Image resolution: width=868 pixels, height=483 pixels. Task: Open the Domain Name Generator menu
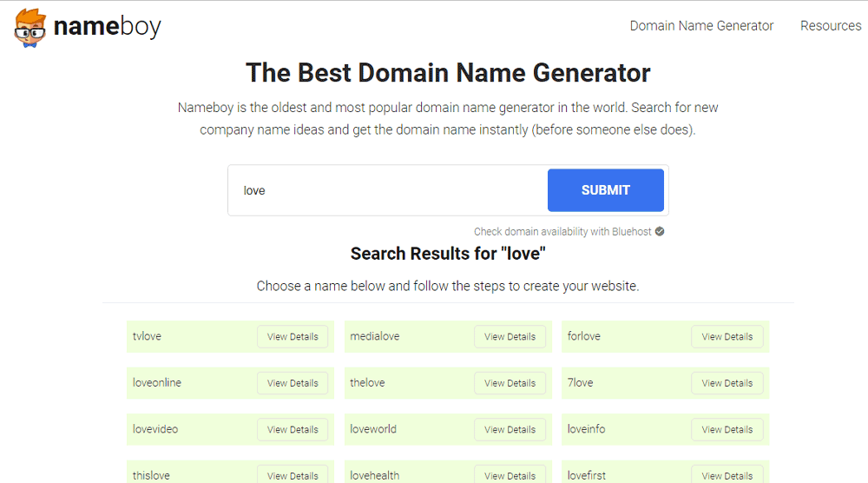701,26
